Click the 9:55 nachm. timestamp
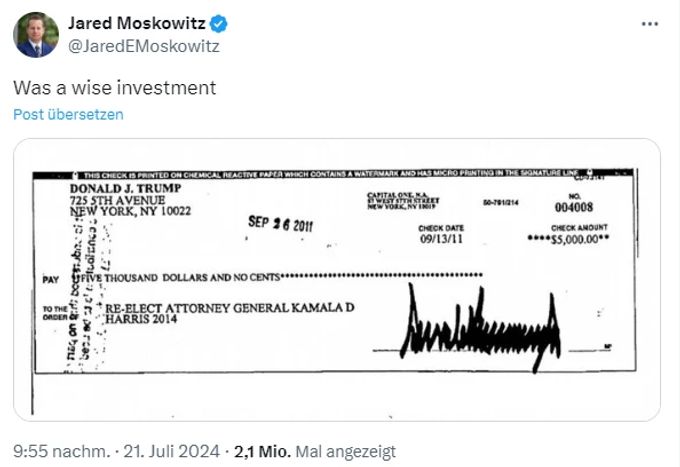 click(62, 451)
